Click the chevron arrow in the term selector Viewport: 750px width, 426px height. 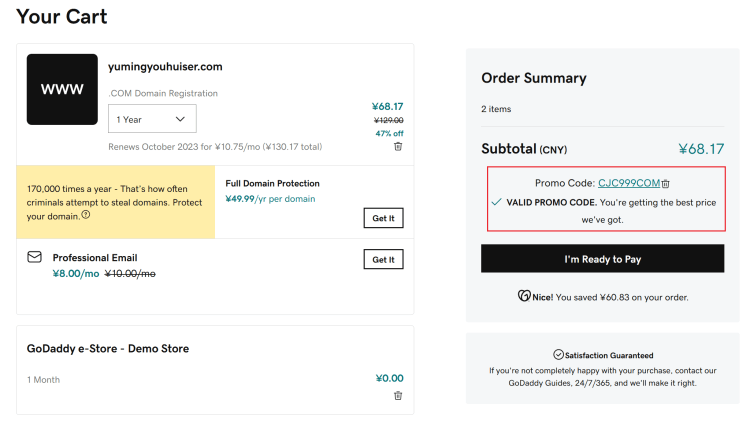tap(180, 119)
